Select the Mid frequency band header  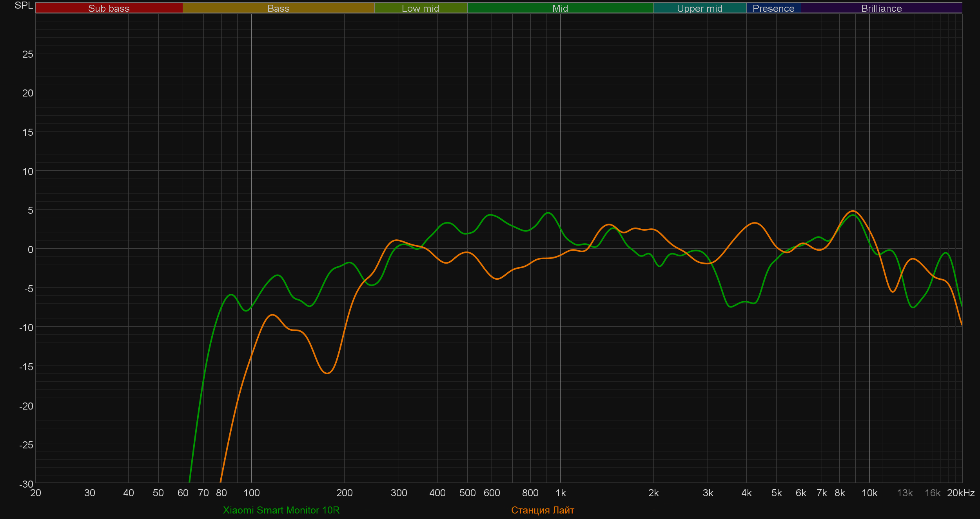[560, 8]
